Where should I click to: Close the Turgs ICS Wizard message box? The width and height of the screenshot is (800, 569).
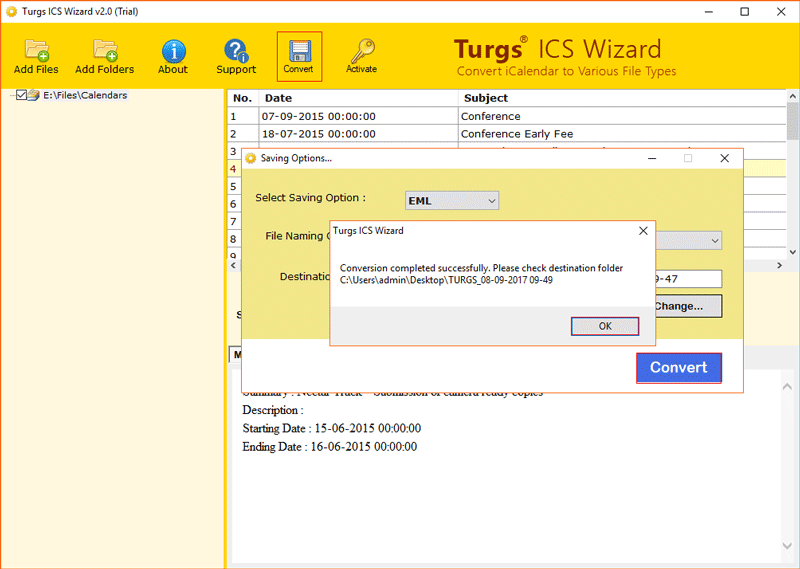(x=643, y=231)
